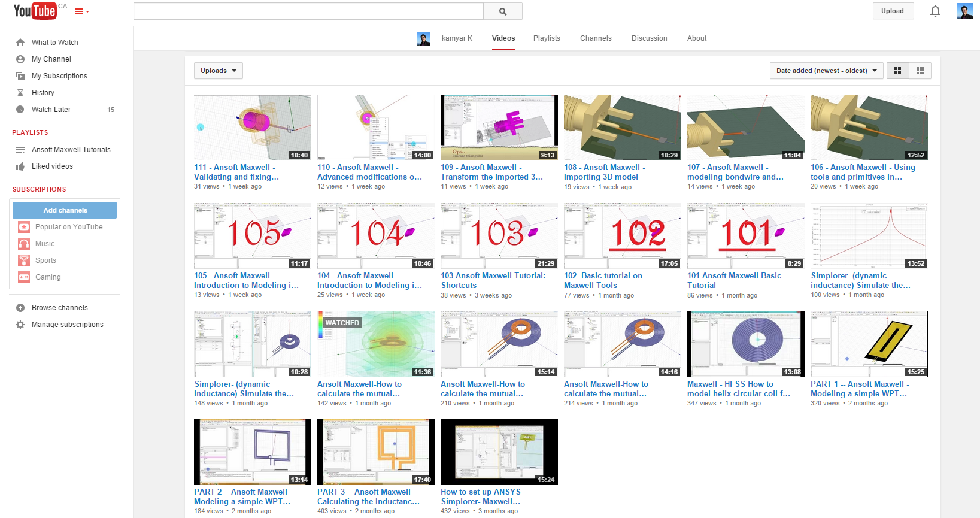980x518 pixels.
Task: Open kamyar K channel name link
Action: (457, 38)
